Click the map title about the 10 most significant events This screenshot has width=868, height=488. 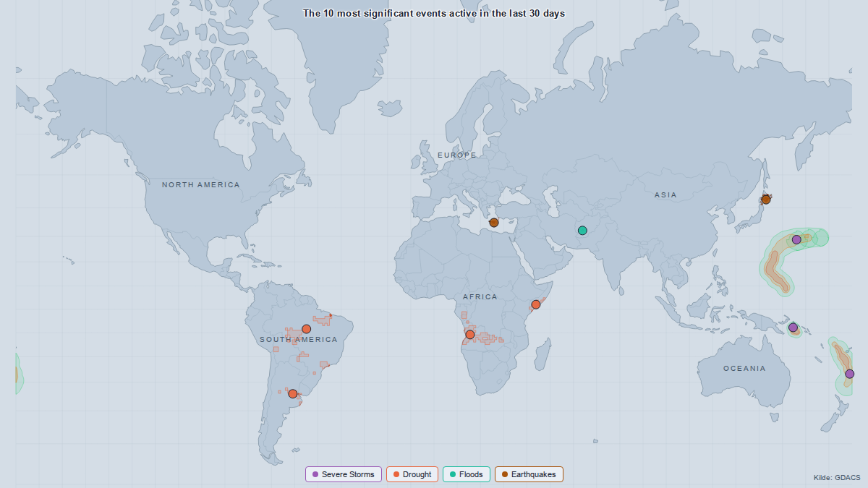pyautogui.click(x=433, y=13)
